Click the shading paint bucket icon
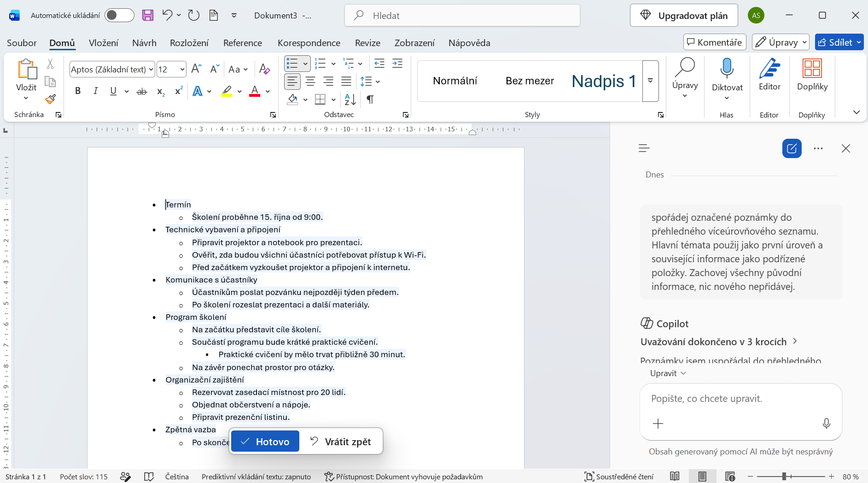 coord(293,99)
